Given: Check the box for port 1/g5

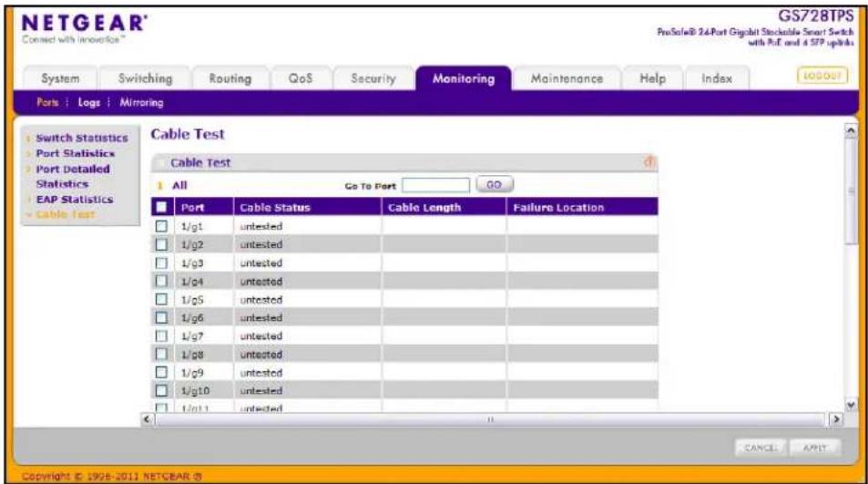Looking at the screenshot, I should tap(161, 300).
